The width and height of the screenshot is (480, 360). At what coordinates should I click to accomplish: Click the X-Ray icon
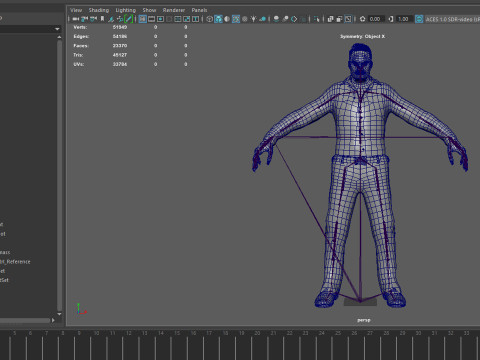click(x=330, y=19)
